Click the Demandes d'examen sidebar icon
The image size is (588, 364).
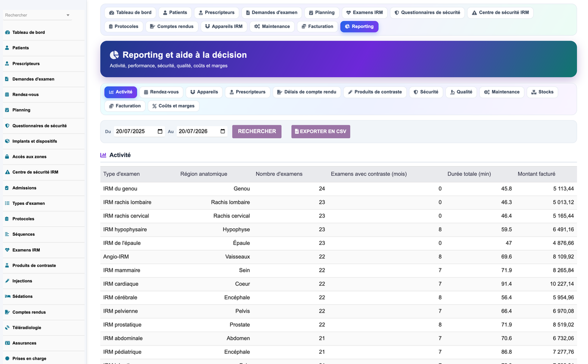coord(7,79)
